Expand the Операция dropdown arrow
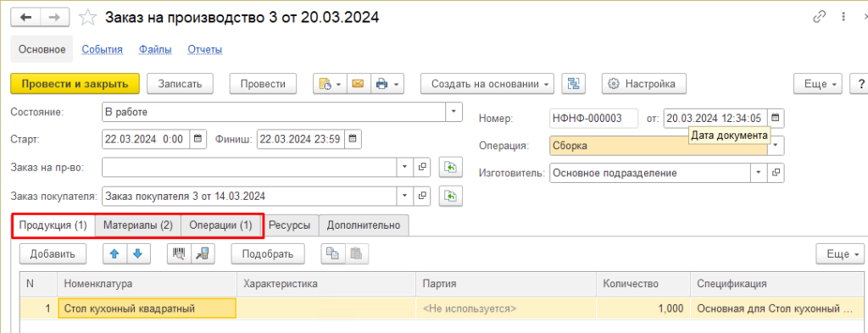 coord(776,145)
